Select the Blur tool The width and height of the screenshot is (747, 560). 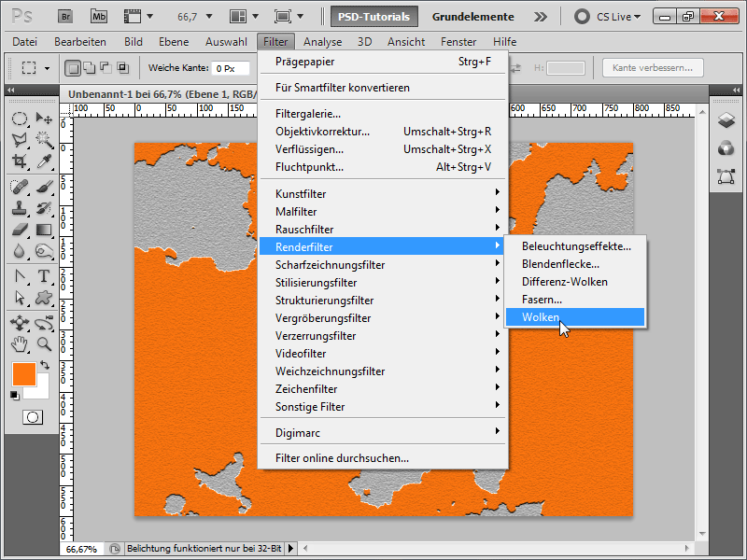click(19, 251)
